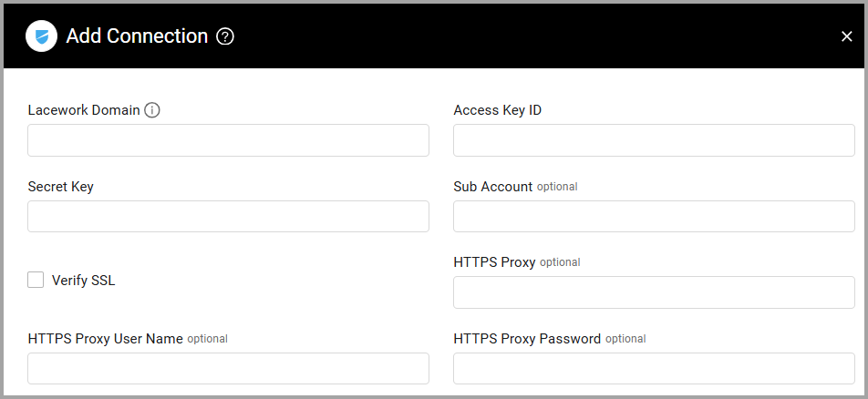Click the HTTPS Proxy Password label
Image resolution: width=868 pixels, height=399 pixels.
tap(527, 339)
